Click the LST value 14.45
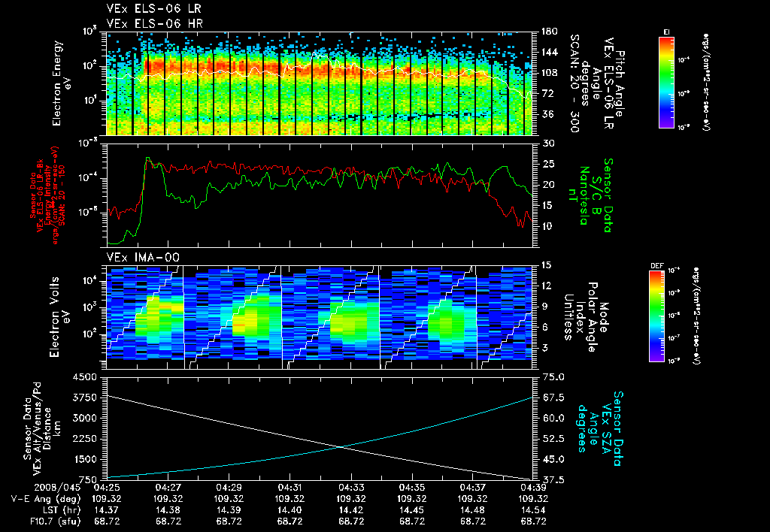 point(412,510)
